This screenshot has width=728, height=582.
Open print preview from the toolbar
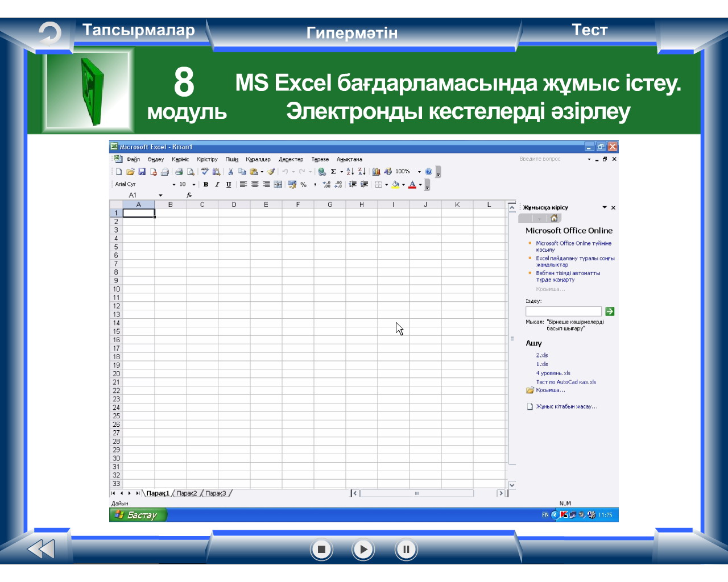tap(191, 172)
